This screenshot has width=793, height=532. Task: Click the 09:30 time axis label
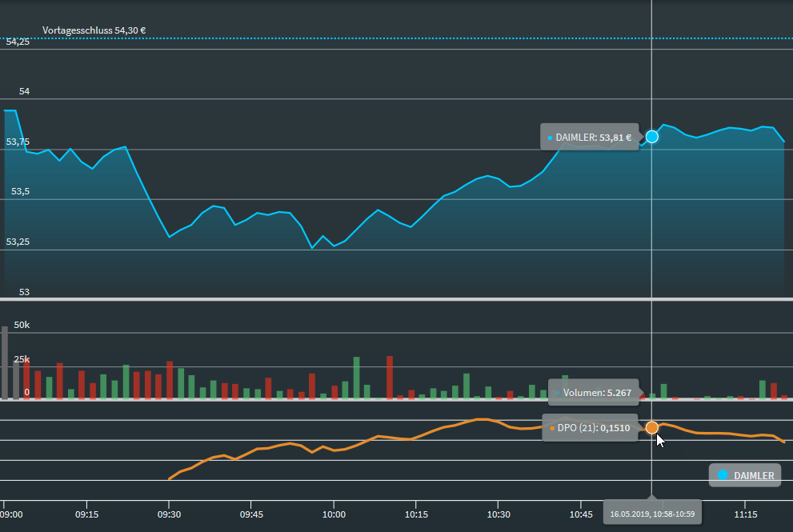point(169,514)
